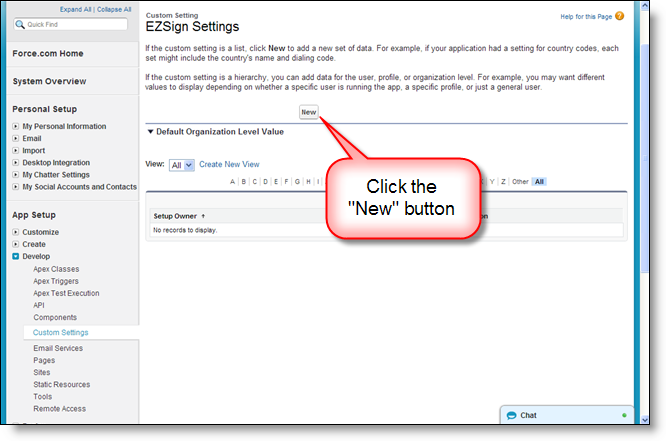Select Custom Settings in sidebar
The image size is (666, 441).
click(60, 332)
